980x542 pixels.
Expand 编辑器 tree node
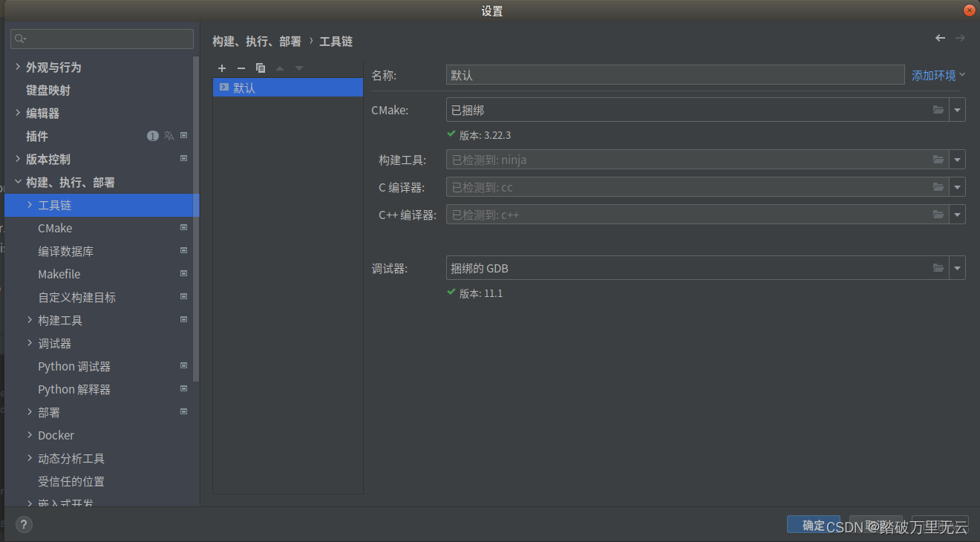18,113
